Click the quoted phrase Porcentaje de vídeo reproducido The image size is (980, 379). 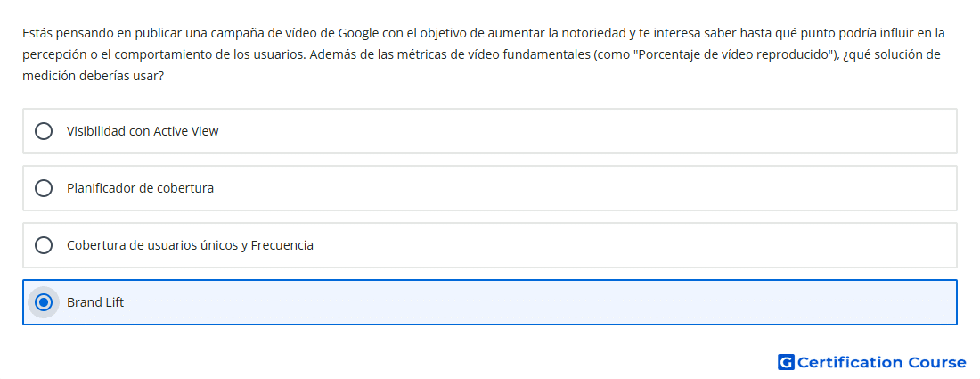point(734,54)
